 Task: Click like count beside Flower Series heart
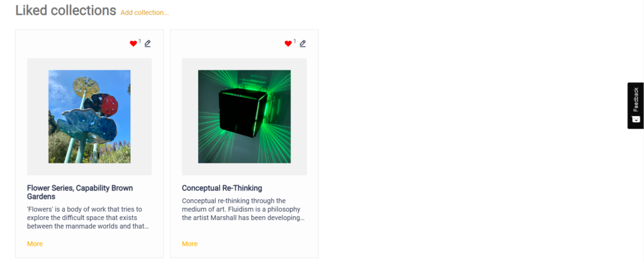click(x=140, y=41)
